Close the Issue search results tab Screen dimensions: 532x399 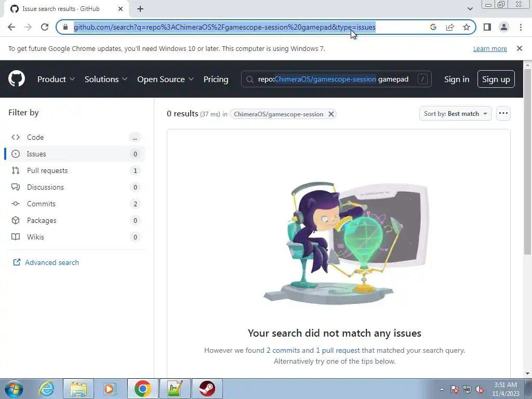point(121,9)
